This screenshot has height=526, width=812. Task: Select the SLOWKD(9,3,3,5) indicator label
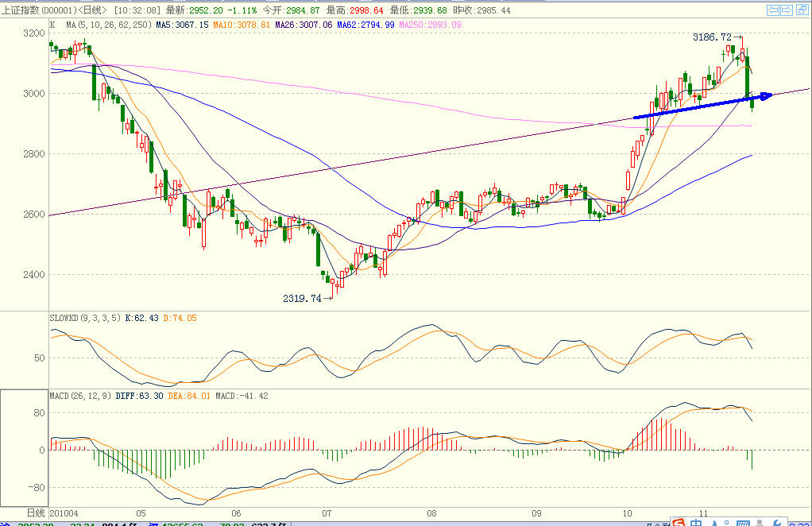point(86,318)
